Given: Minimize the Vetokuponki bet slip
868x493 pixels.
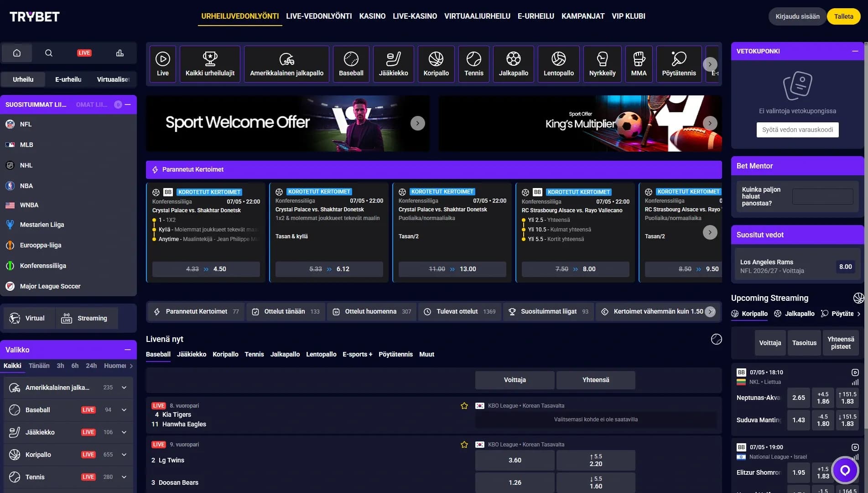Looking at the screenshot, I should coord(855,51).
